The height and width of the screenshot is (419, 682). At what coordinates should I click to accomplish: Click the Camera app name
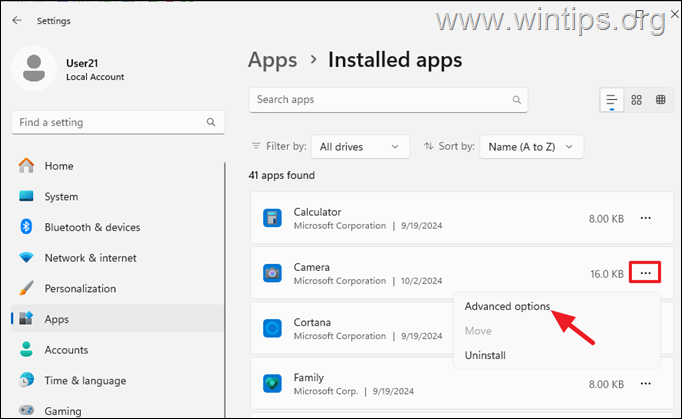pos(311,267)
